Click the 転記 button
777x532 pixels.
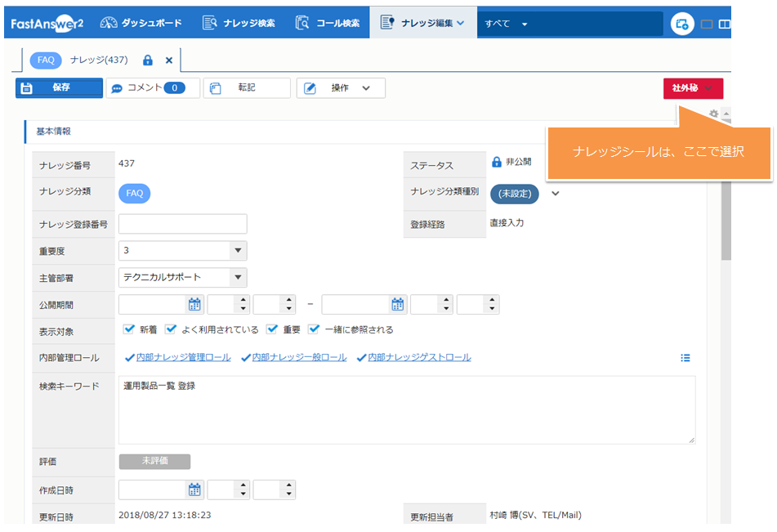click(x=246, y=88)
